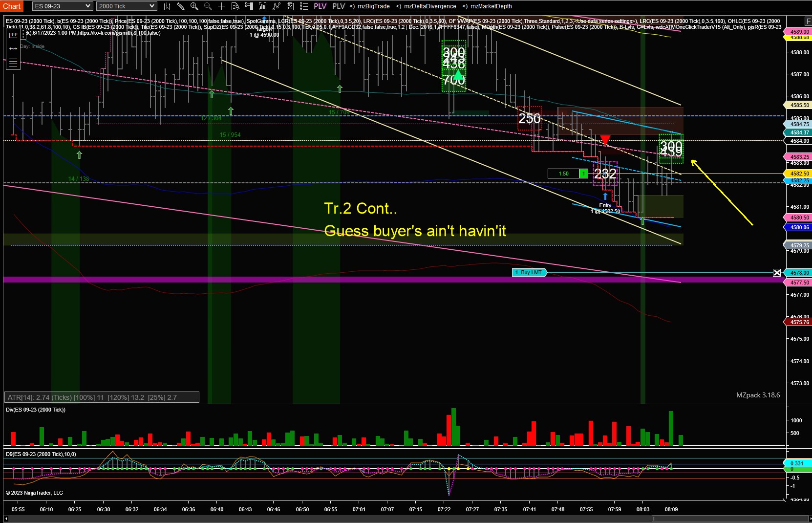Click the scrollbar left arrow at chart bottom

[6, 519]
